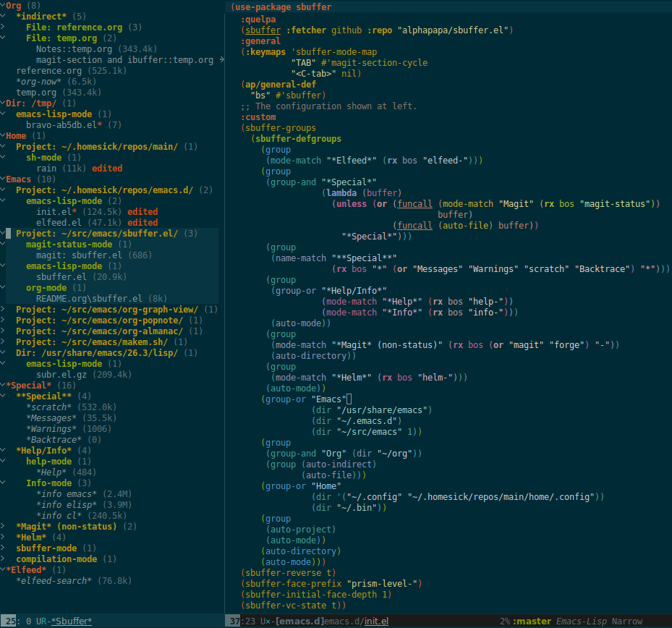
Task: Expand the org-popnote project chevron
Action: [x=3, y=320]
